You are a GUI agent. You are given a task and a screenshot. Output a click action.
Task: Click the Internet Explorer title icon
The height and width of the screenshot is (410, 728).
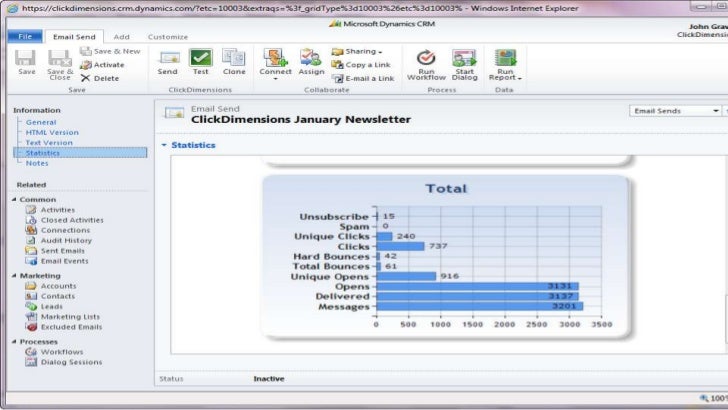click(13, 8)
